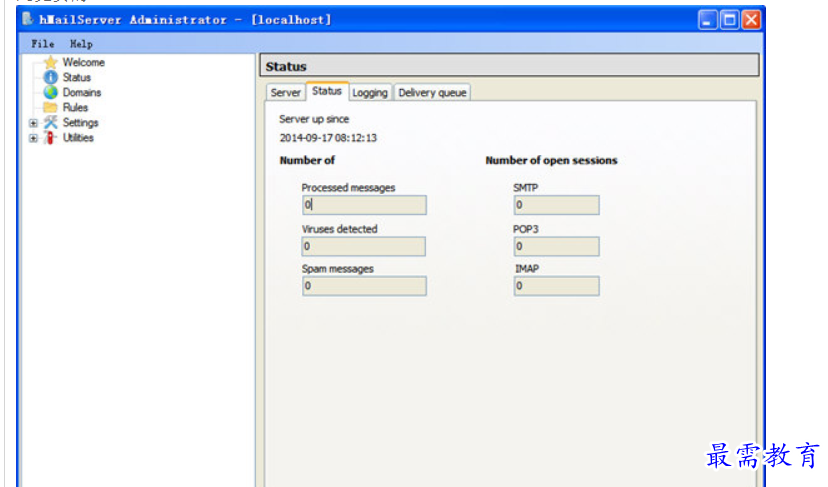
Task: Switch to the Logging tab
Action: click(x=370, y=92)
